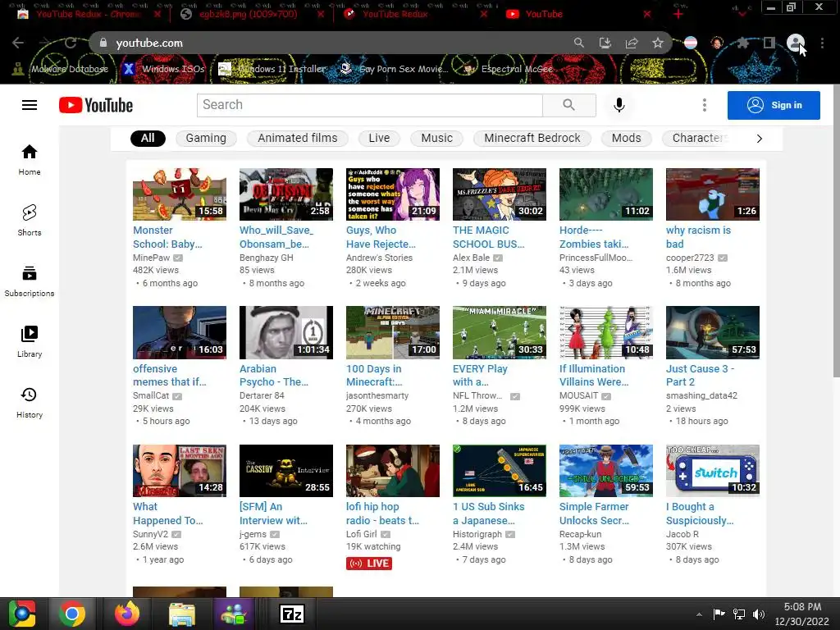The height and width of the screenshot is (630, 840).
Task: Open Switch 'I Bought a Suspiciously' thumbnail
Action: click(x=713, y=470)
